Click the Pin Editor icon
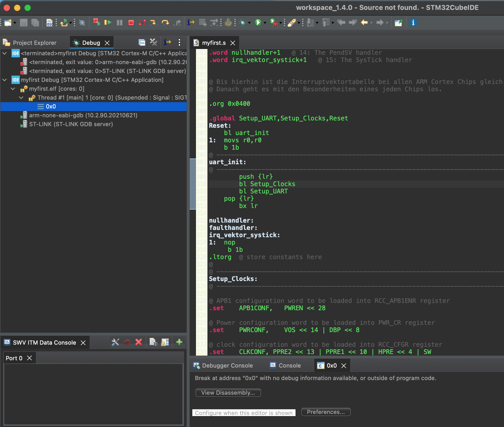This screenshot has height=427, width=504. (x=398, y=23)
